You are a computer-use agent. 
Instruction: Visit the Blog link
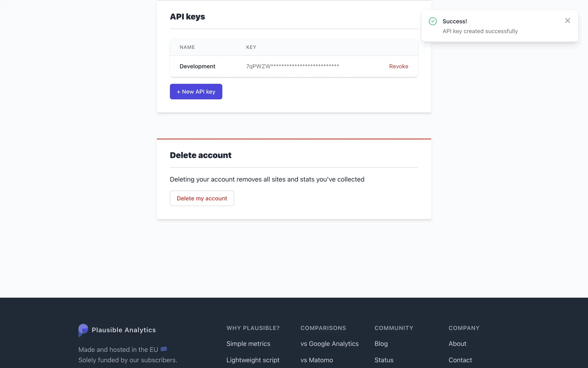[381, 344]
